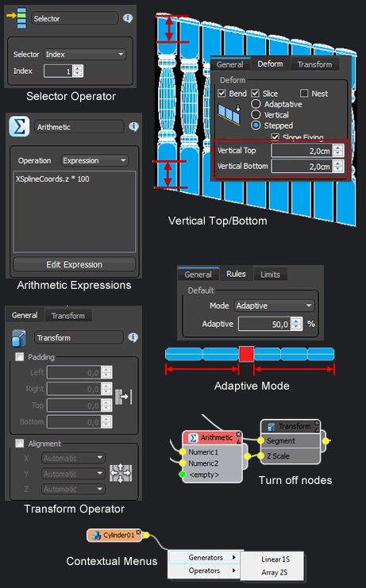Click the Alignment arrows icon
The width and height of the screenshot is (366, 588).
pyautogui.click(x=121, y=473)
